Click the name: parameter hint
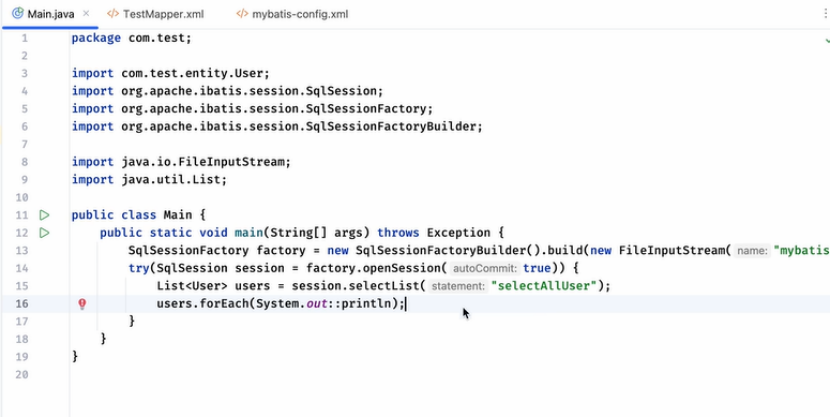The width and height of the screenshot is (830, 417). point(752,251)
